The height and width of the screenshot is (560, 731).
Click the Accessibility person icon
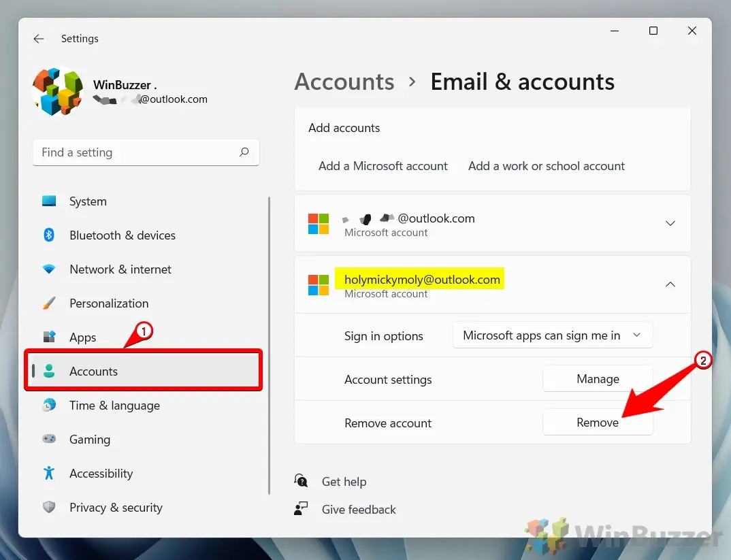[49, 474]
